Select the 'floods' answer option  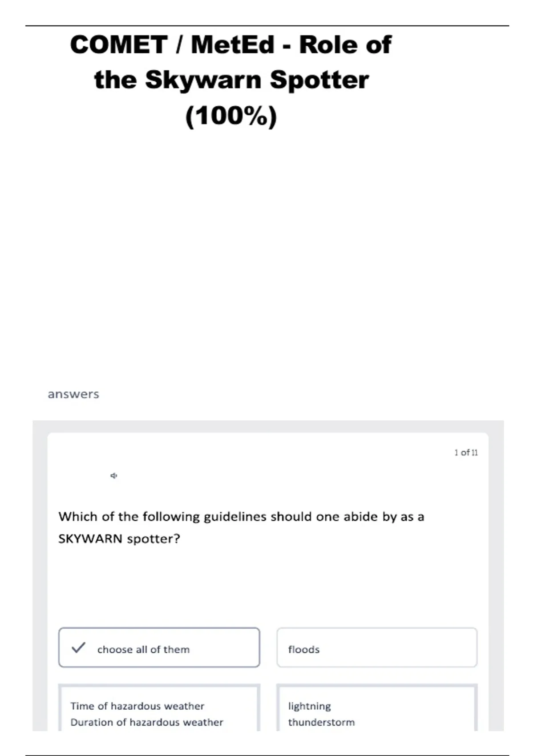pos(377,647)
